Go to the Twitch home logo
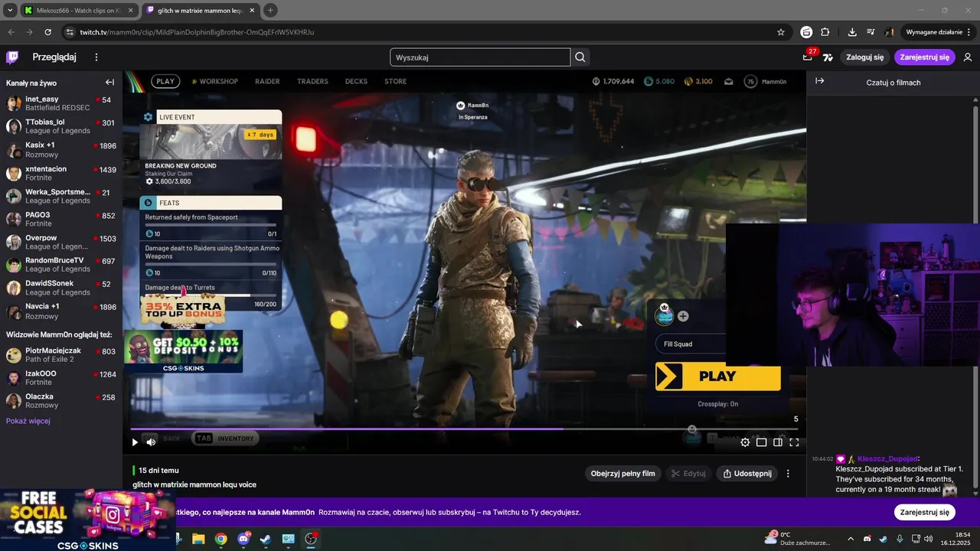Image resolution: width=980 pixels, height=551 pixels. pos(12,57)
